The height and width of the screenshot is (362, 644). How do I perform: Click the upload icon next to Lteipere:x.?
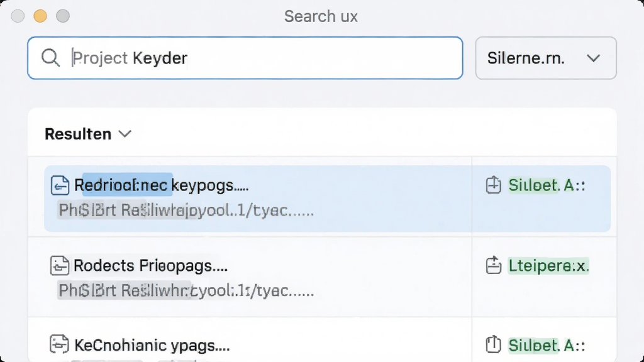(x=493, y=265)
